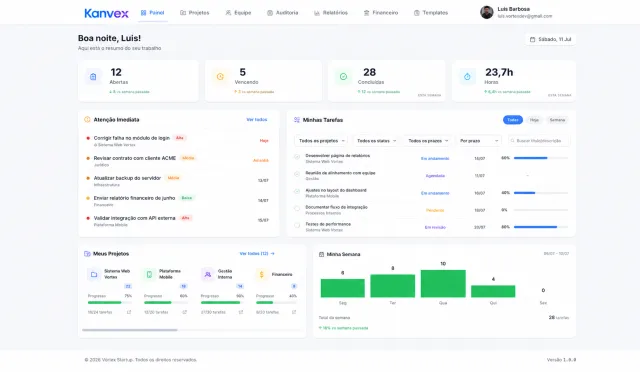
Task: Open Ver todos in Atenção Imediata
Action: point(257,120)
